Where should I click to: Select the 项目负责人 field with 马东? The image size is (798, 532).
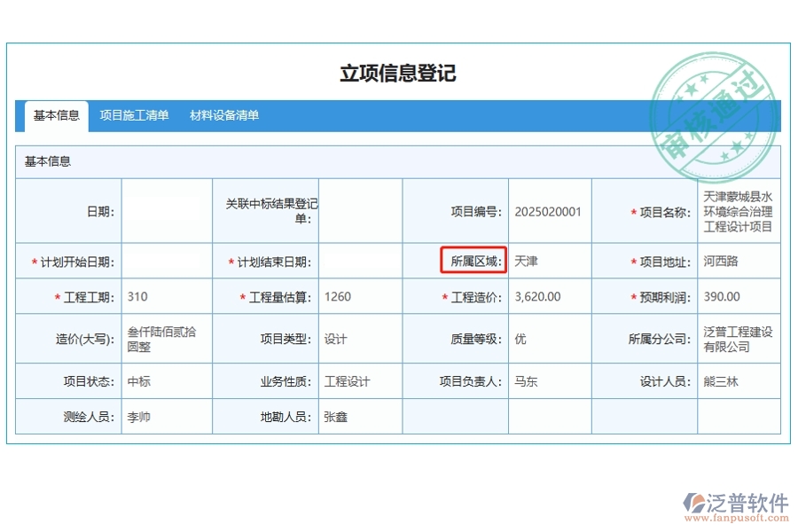[549, 381]
